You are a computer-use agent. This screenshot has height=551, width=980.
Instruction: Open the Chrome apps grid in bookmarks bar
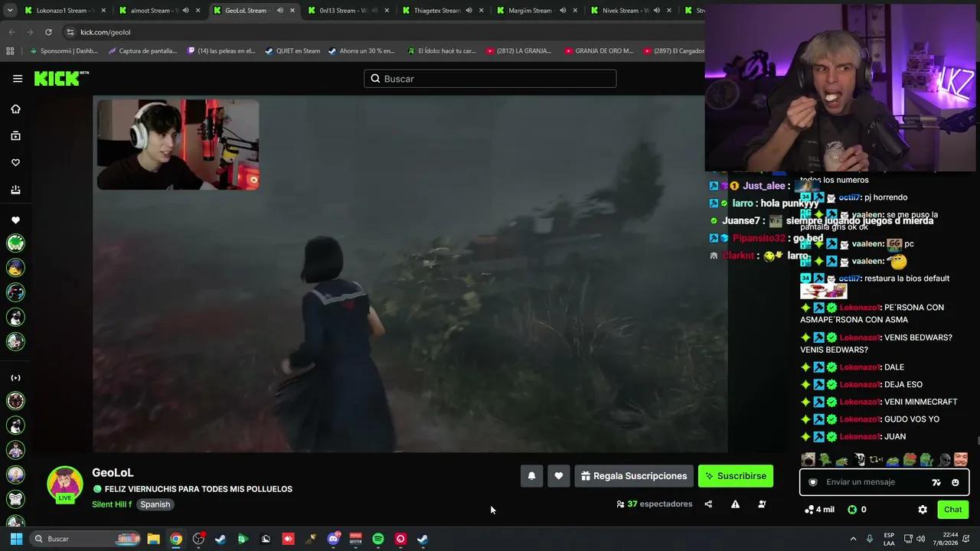[10, 51]
